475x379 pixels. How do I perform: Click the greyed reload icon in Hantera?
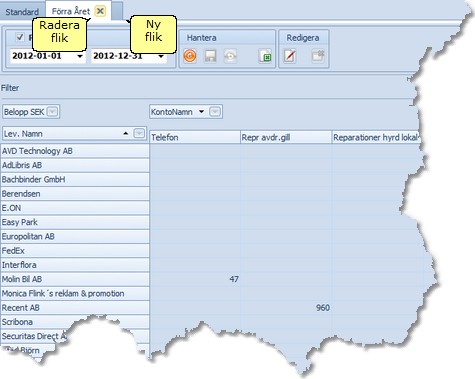click(230, 56)
